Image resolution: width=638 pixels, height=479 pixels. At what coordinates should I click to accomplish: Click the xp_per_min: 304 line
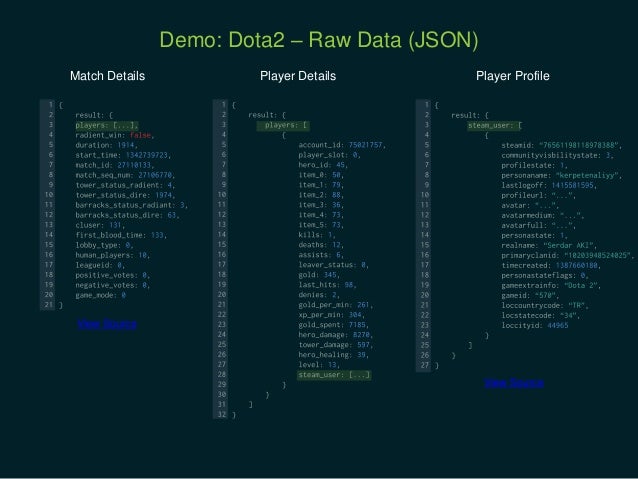point(332,315)
